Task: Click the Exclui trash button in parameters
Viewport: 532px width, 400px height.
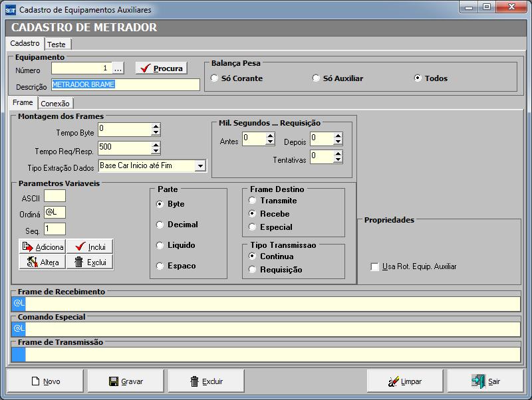Action: pyautogui.click(x=90, y=262)
